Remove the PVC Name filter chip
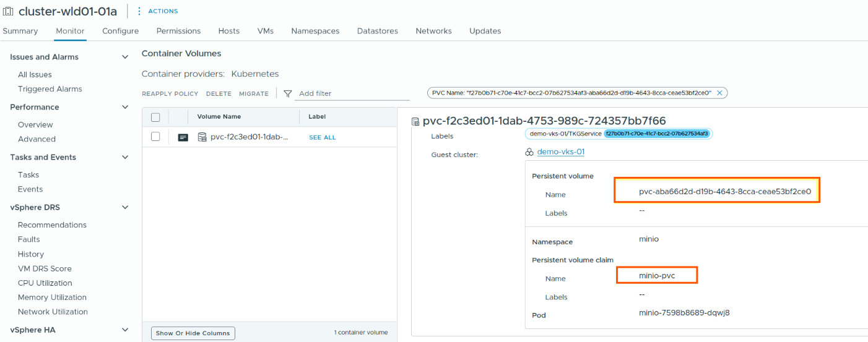 click(719, 93)
